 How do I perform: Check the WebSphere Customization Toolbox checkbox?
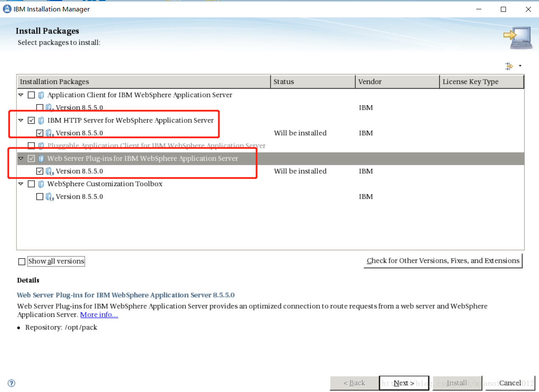[31, 184]
